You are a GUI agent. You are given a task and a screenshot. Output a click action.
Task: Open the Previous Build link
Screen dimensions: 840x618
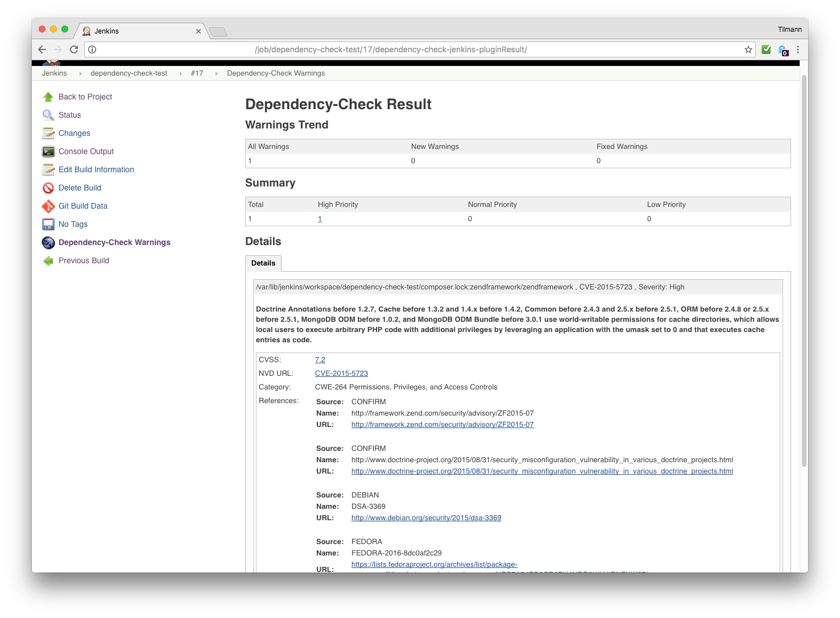click(x=84, y=260)
